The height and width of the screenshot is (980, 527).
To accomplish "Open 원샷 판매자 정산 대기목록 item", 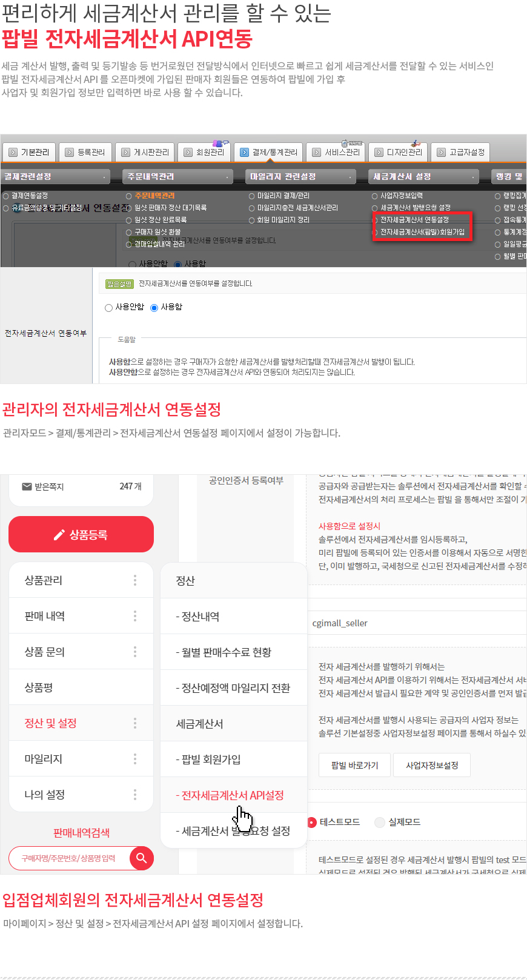I will coord(170,208).
